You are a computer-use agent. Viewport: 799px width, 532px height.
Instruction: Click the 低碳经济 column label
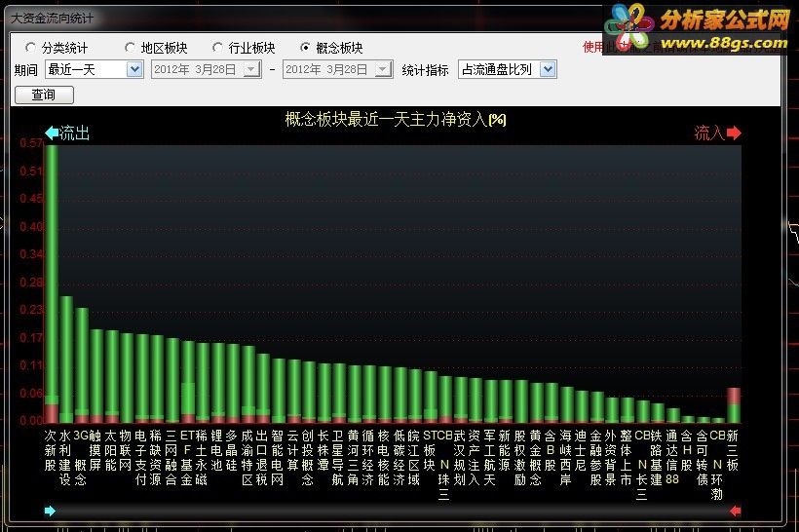click(x=399, y=458)
